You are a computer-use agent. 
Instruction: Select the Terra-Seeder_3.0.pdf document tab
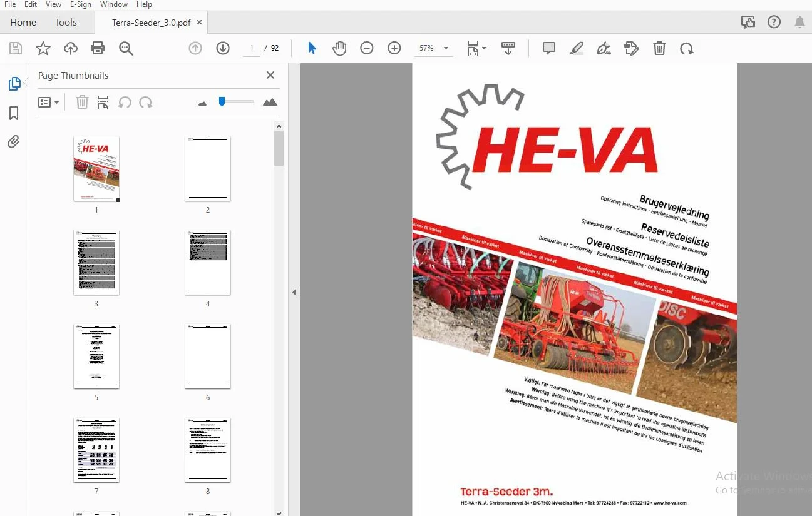point(151,23)
